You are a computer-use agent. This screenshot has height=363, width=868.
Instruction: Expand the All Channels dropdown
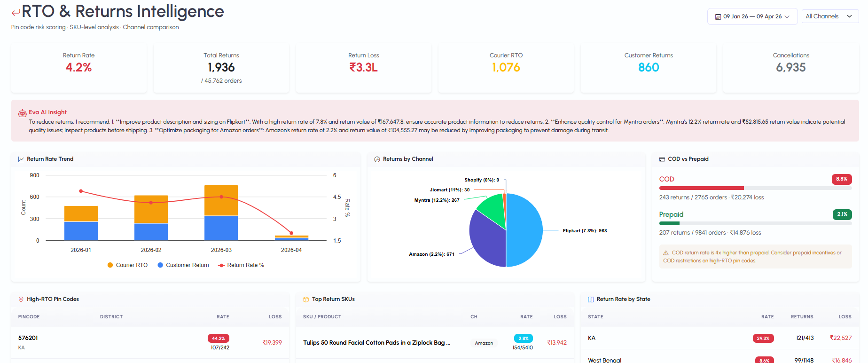click(x=830, y=16)
